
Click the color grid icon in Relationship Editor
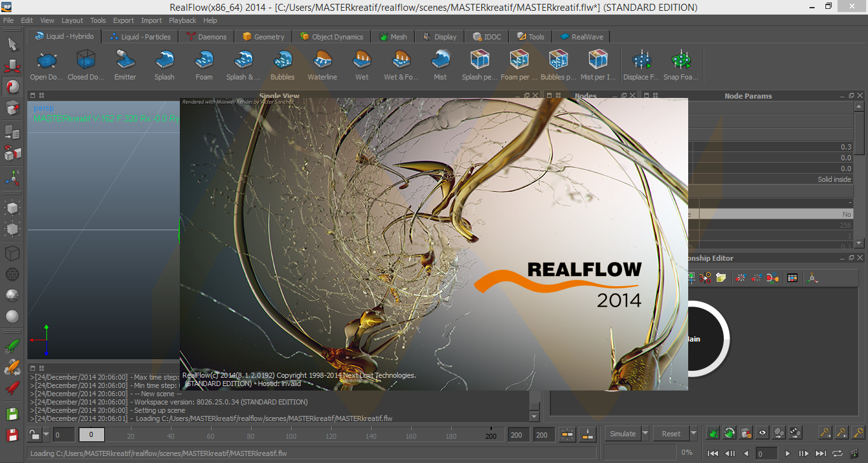[x=792, y=277]
